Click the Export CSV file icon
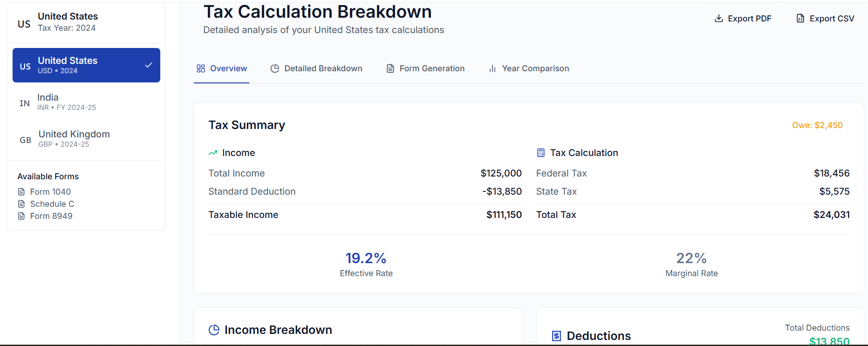This screenshot has width=868, height=346. [x=800, y=19]
